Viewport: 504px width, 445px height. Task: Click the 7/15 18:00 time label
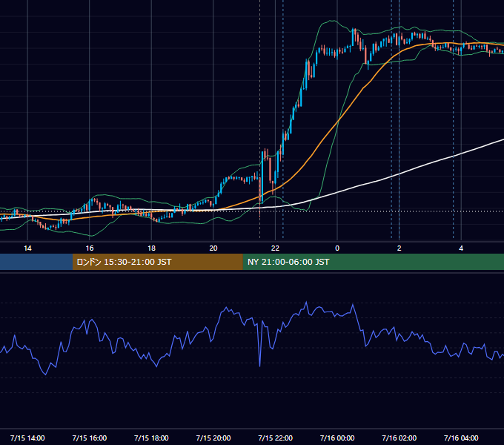pyautogui.click(x=151, y=438)
